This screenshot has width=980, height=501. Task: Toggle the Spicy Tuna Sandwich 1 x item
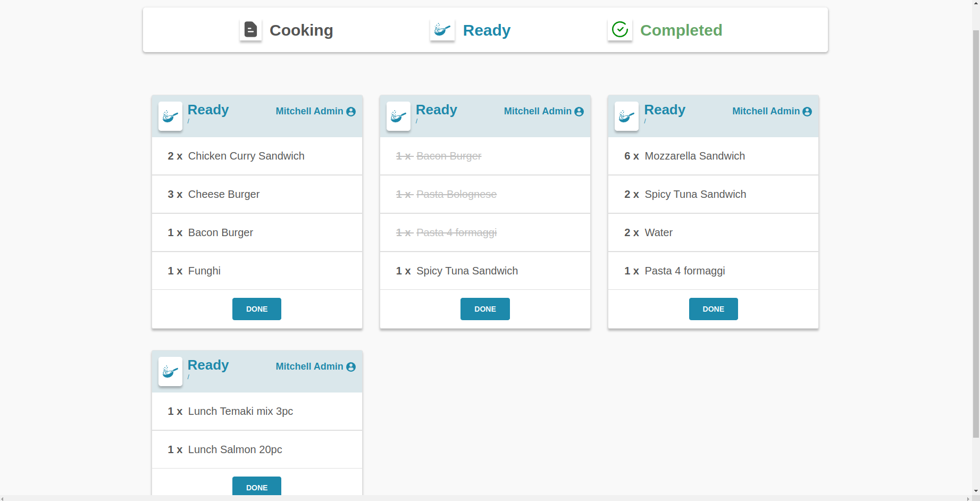(x=485, y=271)
